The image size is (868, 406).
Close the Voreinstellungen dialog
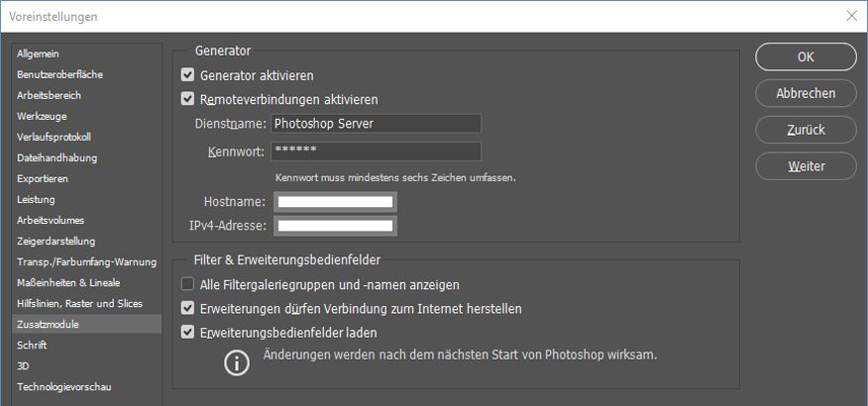coord(851,16)
